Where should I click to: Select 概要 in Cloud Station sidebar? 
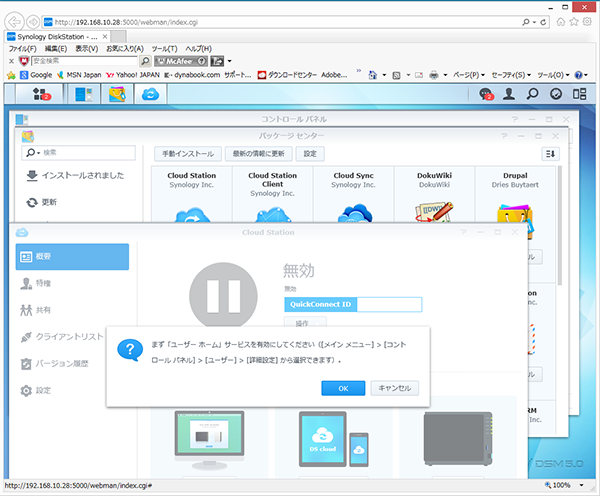coord(72,257)
